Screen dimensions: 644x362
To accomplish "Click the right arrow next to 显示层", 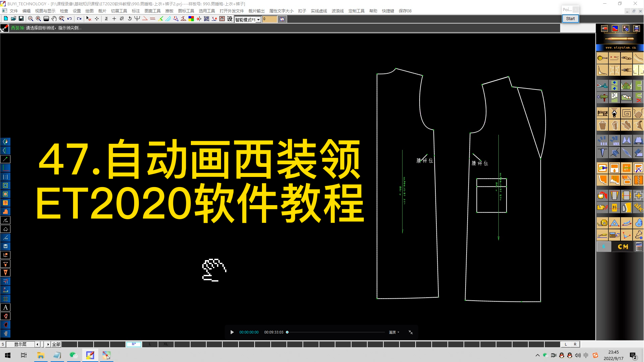I will coord(48,344).
